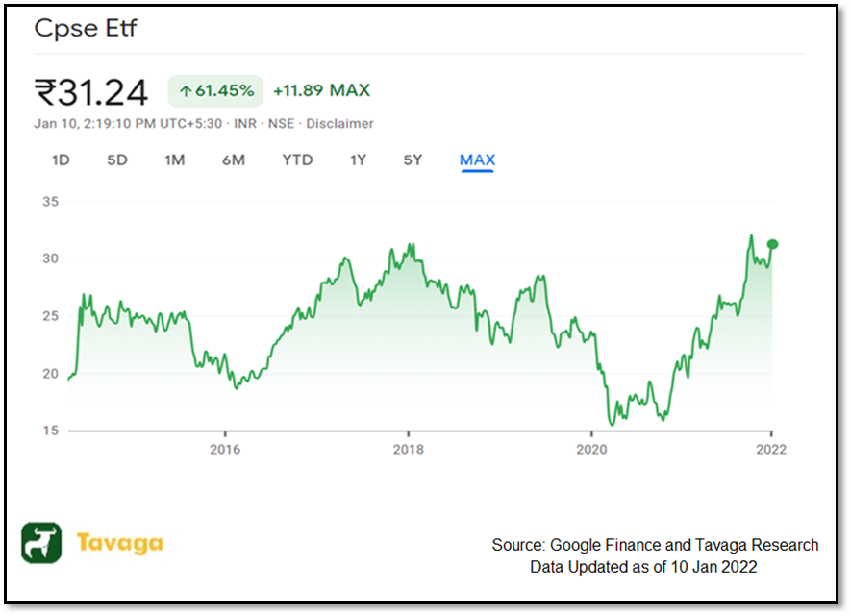This screenshot has width=851, height=616.
Task: Click the peak of the price chart line
Action: click(751, 234)
